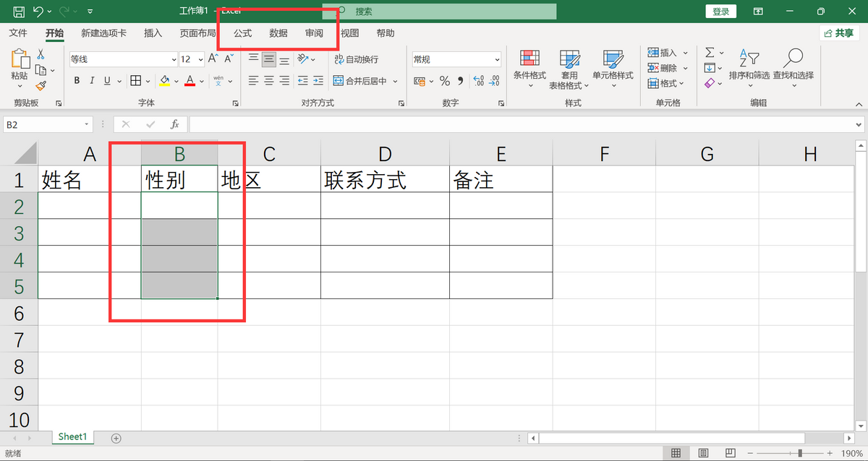This screenshot has width=868, height=461.
Task: Click the text orientation icon
Action: point(303,59)
